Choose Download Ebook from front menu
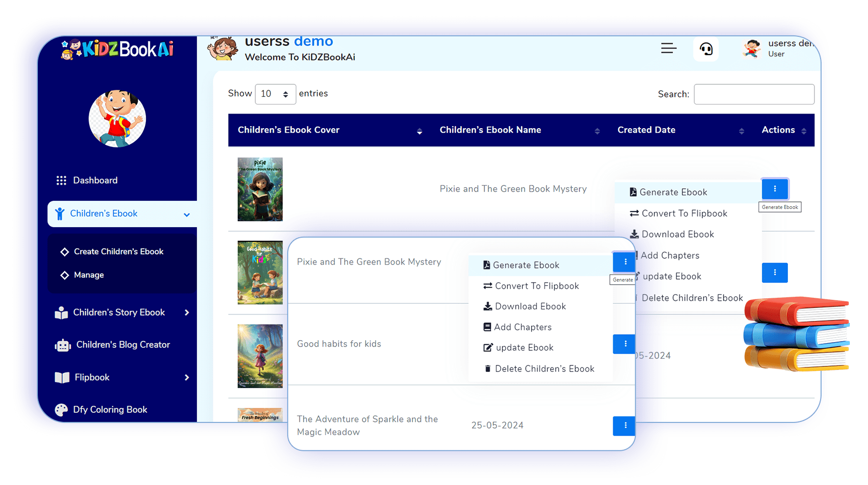 [x=530, y=306]
